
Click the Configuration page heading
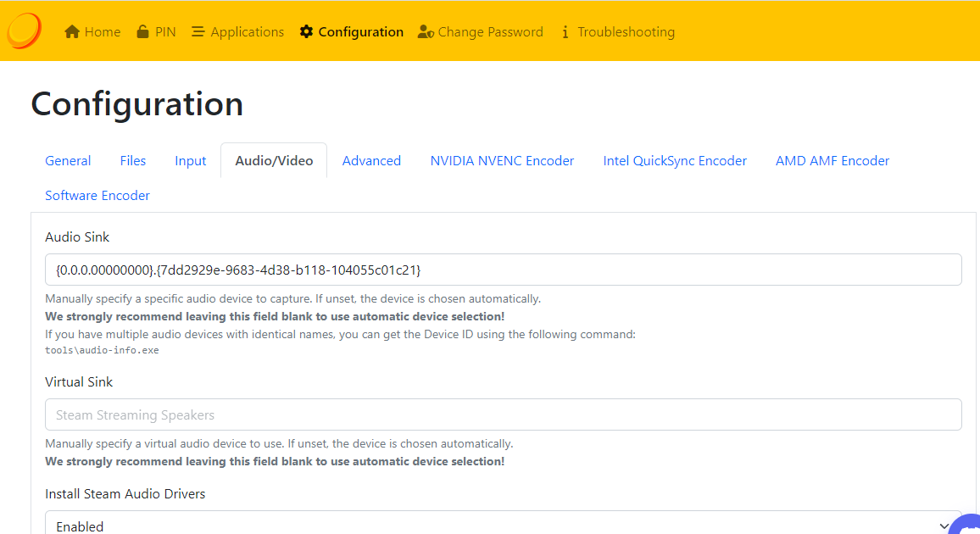[136, 103]
